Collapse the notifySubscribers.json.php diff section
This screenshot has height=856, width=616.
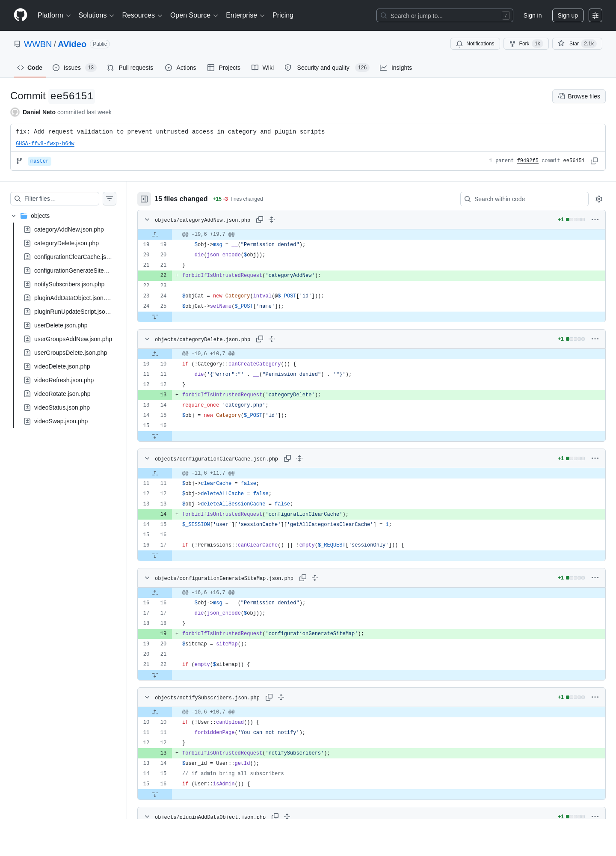pos(147,697)
